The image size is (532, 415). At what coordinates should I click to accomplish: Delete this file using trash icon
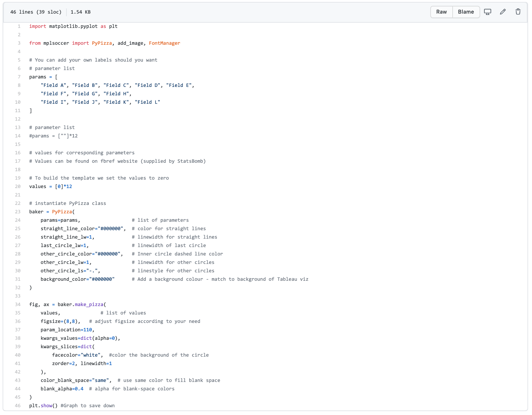tap(518, 12)
